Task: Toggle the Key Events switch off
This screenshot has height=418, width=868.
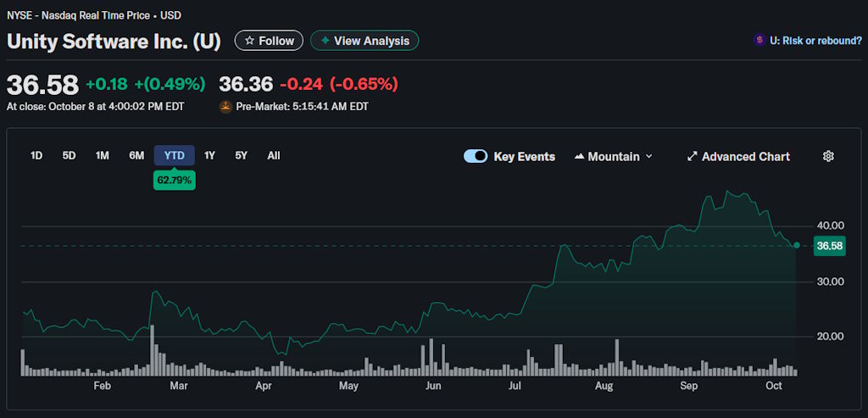Action: click(476, 156)
